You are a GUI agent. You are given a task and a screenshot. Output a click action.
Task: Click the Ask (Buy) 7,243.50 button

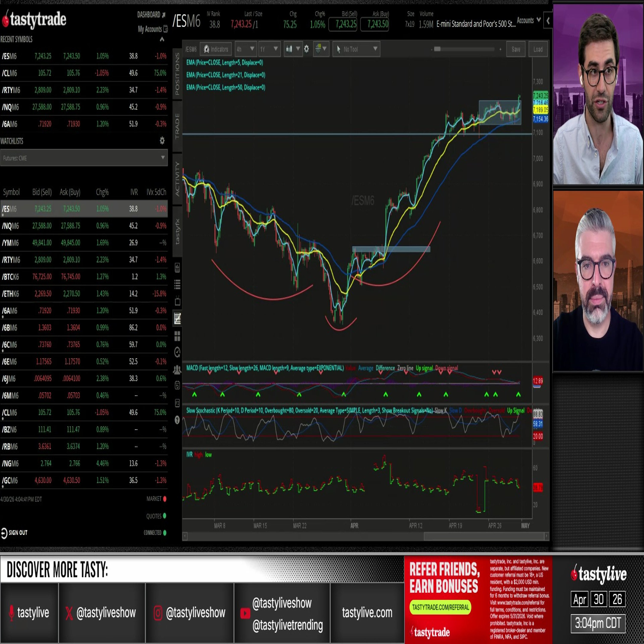click(x=375, y=24)
